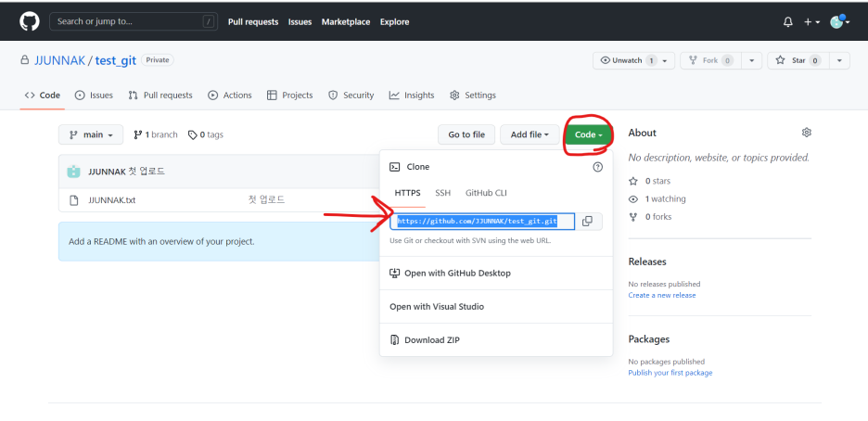Image resolution: width=868 pixels, height=421 pixels.
Task: Choose Open with Visual Studio
Action: tap(496, 307)
